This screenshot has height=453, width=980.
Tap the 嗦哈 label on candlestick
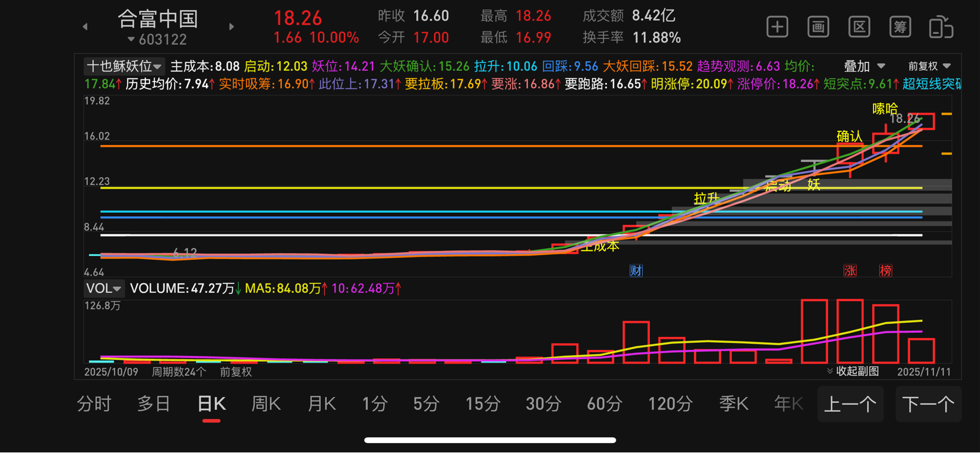coord(885,108)
